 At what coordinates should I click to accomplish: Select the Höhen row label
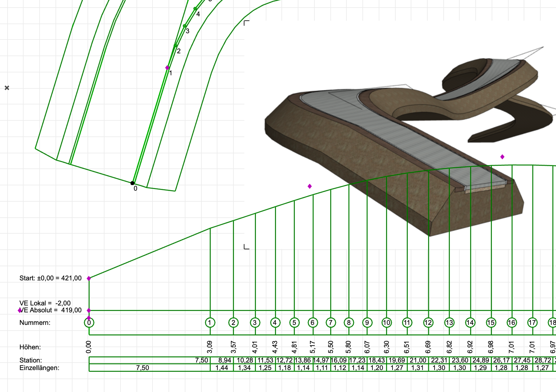click(x=30, y=347)
